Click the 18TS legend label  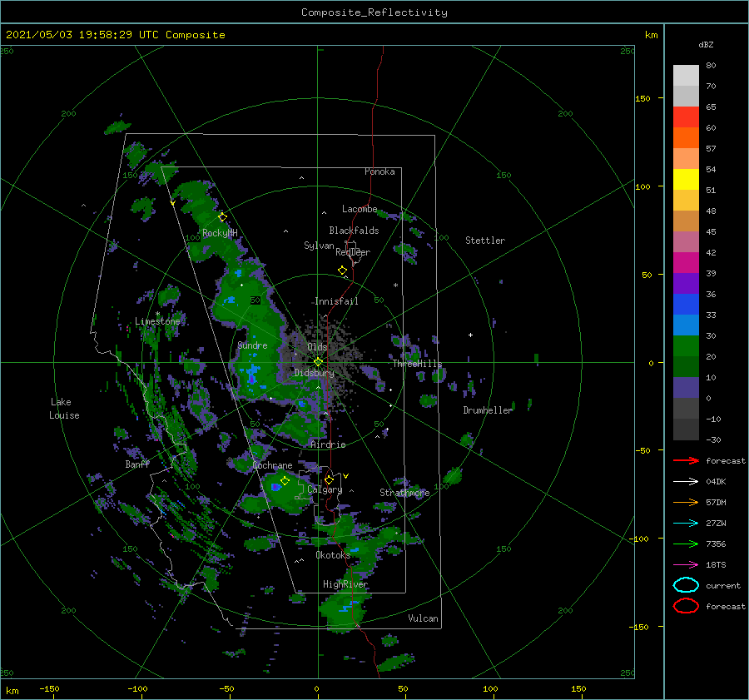(716, 565)
